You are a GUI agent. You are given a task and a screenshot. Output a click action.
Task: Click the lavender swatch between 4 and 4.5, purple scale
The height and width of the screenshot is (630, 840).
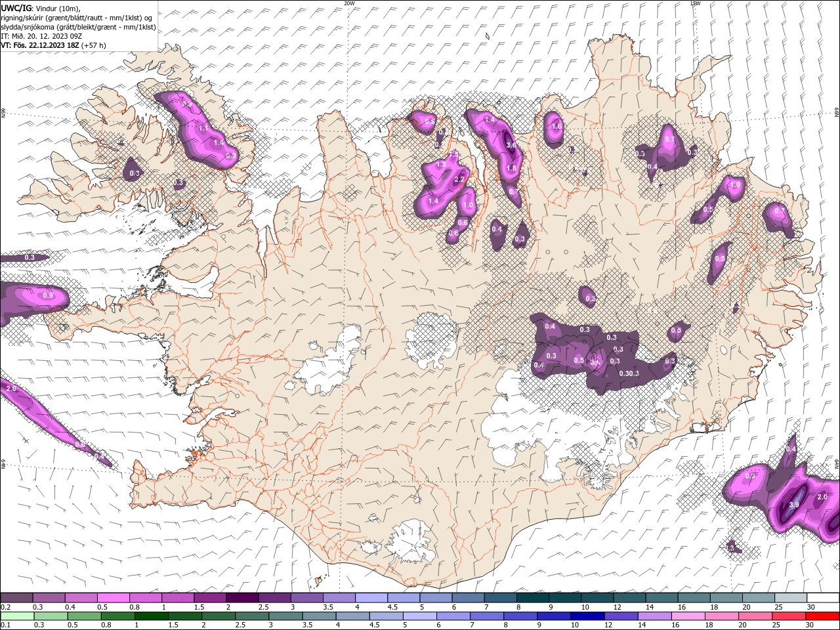371,598
